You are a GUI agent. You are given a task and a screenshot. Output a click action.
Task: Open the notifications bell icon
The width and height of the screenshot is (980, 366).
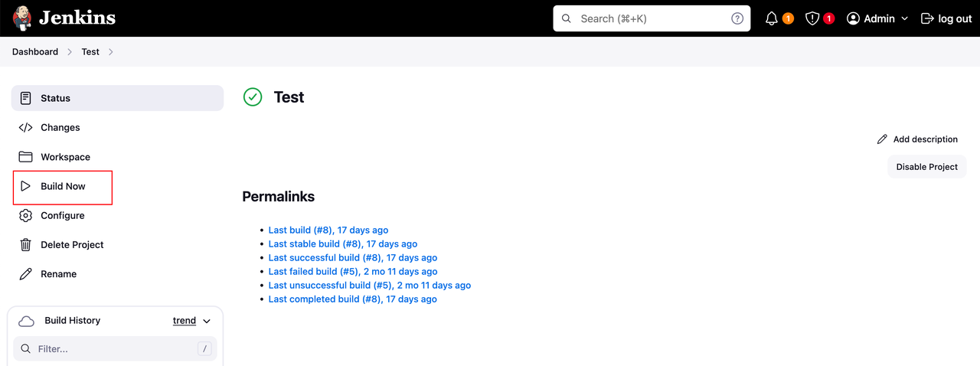[x=772, y=18]
